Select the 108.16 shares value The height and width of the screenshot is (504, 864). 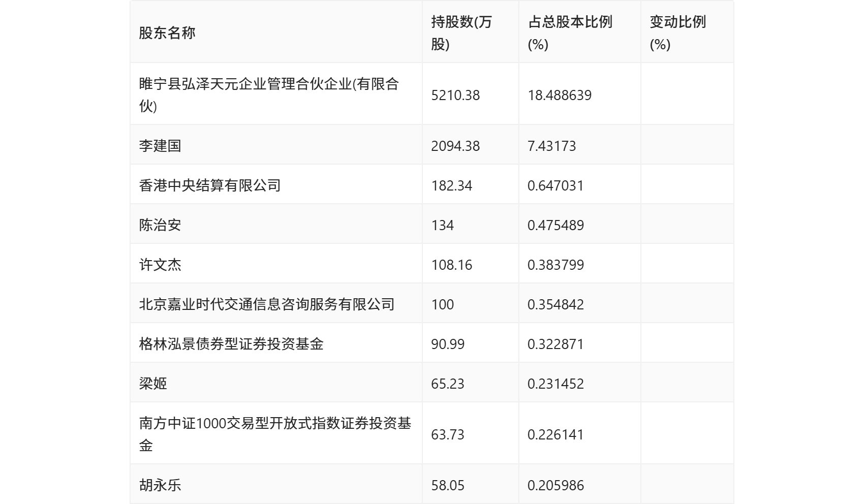click(x=452, y=265)
